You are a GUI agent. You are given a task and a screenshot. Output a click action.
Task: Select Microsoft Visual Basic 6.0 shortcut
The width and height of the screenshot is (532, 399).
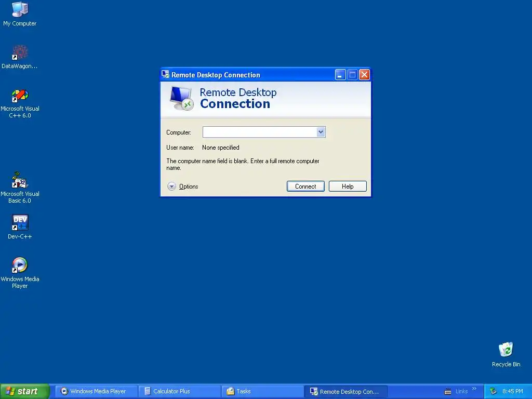point(20,188)
